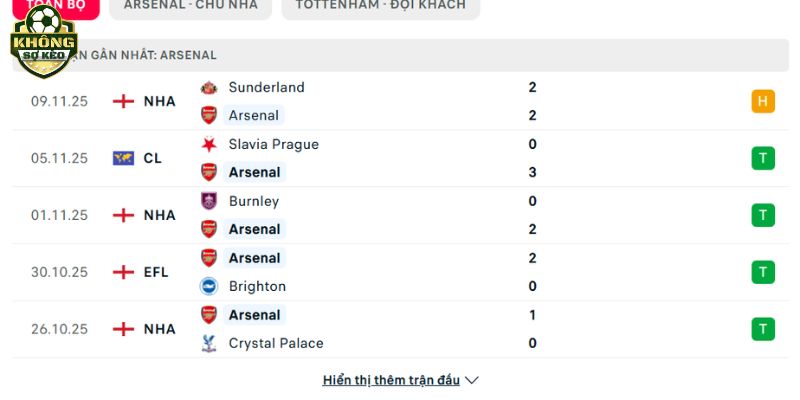Viewport: 800px width, 400px height.
Task: Switch to Tottenham - Đội khách tab
Action: click(x=380, y=5)
